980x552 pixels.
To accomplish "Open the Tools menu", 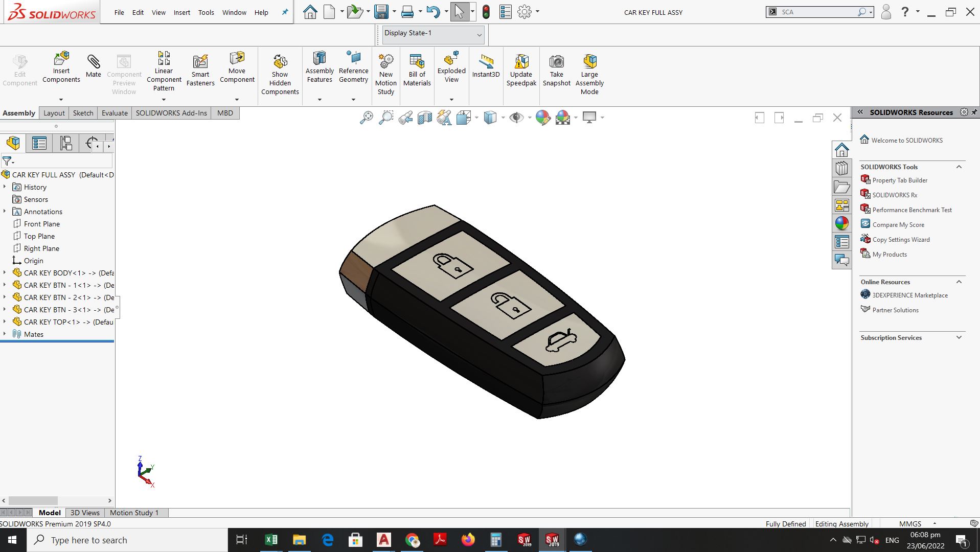I will click(x=206, y=12).
